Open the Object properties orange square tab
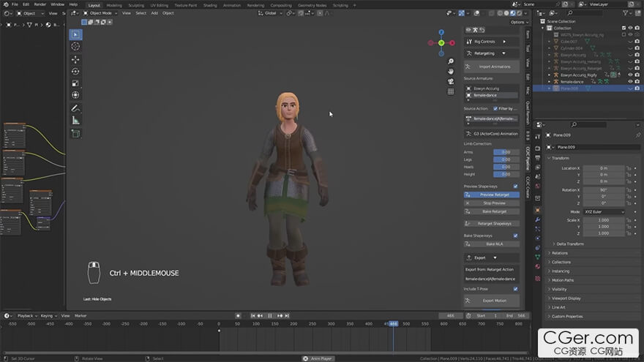The image size is (644, 362). 538,210
